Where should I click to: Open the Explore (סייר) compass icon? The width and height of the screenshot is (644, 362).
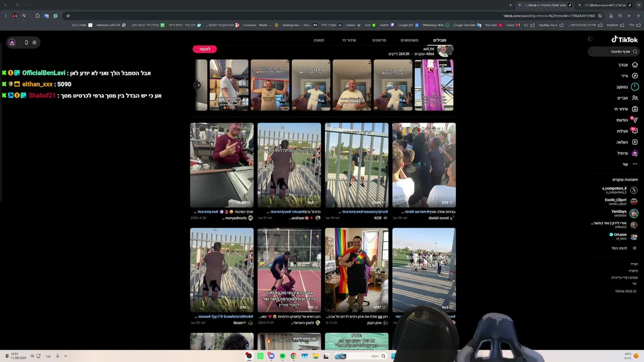coord(635,76)
